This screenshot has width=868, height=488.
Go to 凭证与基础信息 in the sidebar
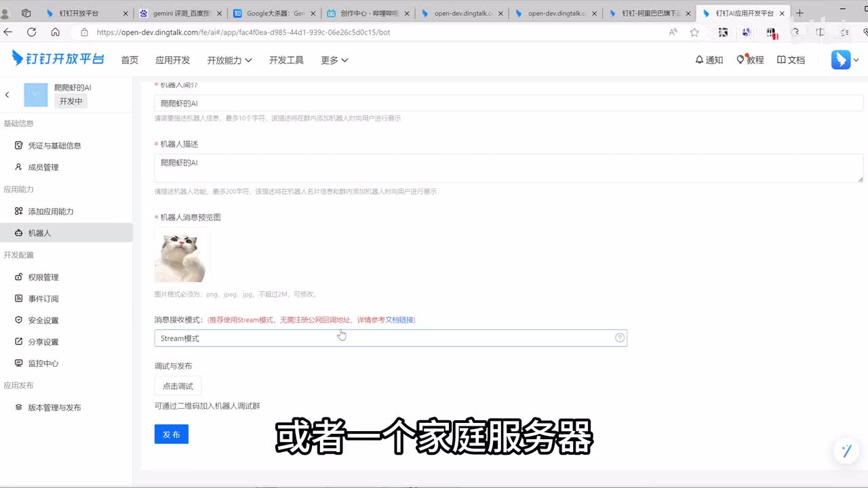(54, 146)
